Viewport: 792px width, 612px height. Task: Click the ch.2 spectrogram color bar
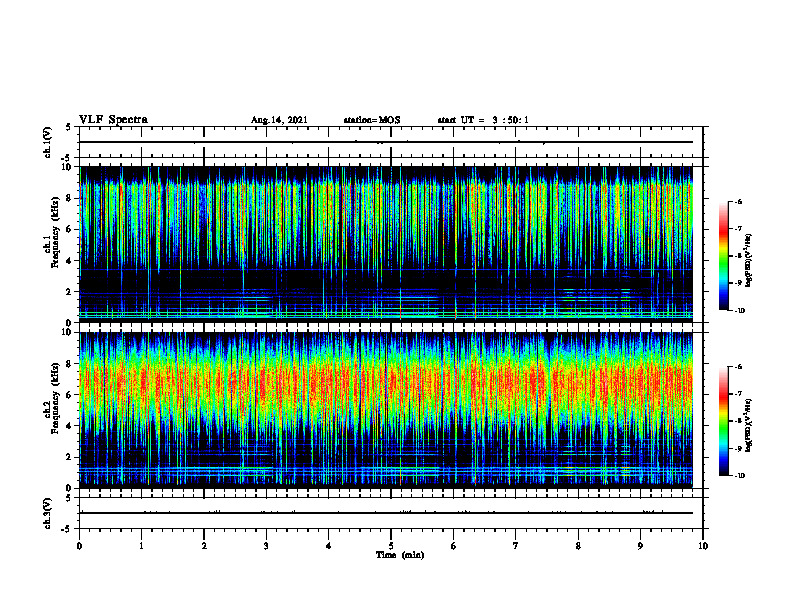723,421
